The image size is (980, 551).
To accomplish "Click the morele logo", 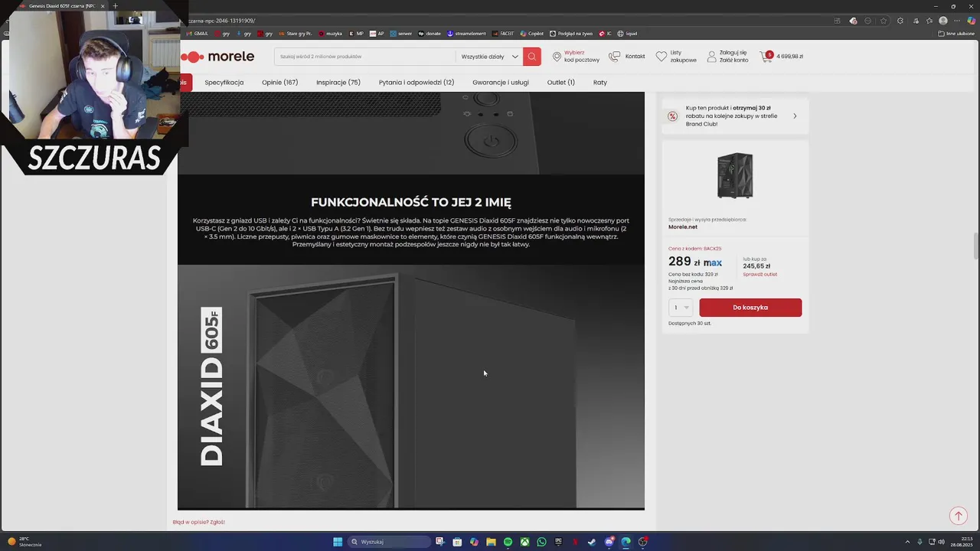I will [x=217, y=57].
